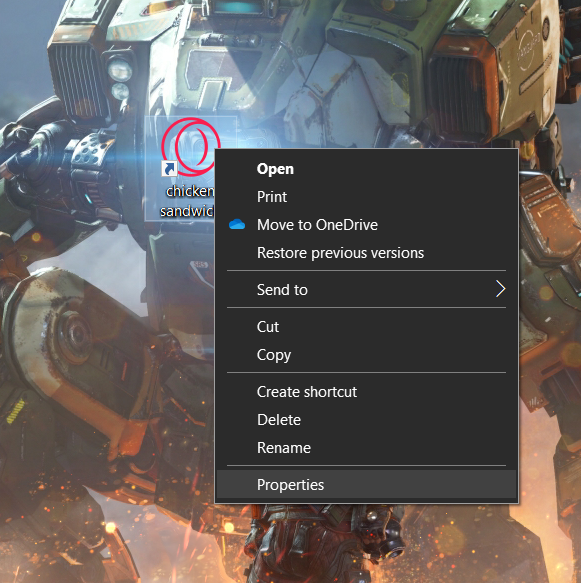Choose Restore previous versions
This screenshot has width=582, height=585.
pos(366,253)
